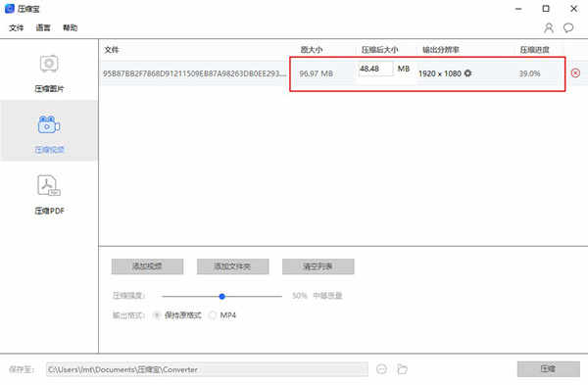Open the 语言 menu
The height and width of the screenshot is (385, 588).
point(43,27)
